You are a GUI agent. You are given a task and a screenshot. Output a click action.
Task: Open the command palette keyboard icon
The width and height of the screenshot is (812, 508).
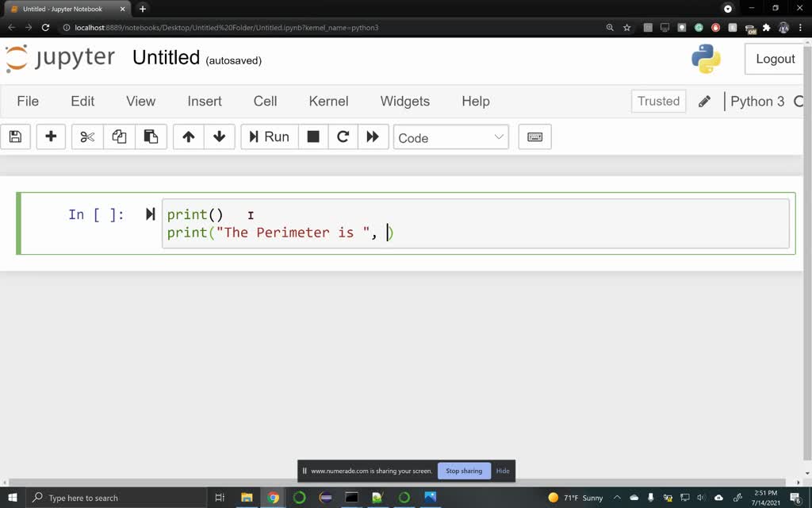[x=534, y=137]
